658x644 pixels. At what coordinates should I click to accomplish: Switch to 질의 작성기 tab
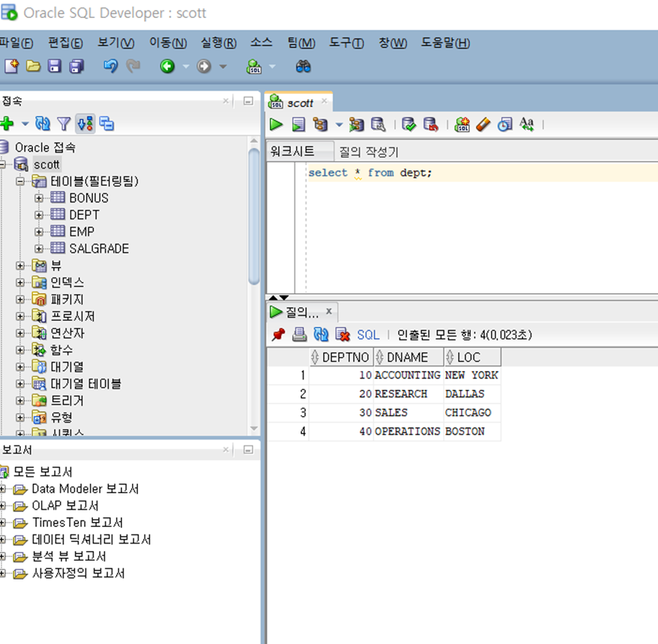(369, 151)
